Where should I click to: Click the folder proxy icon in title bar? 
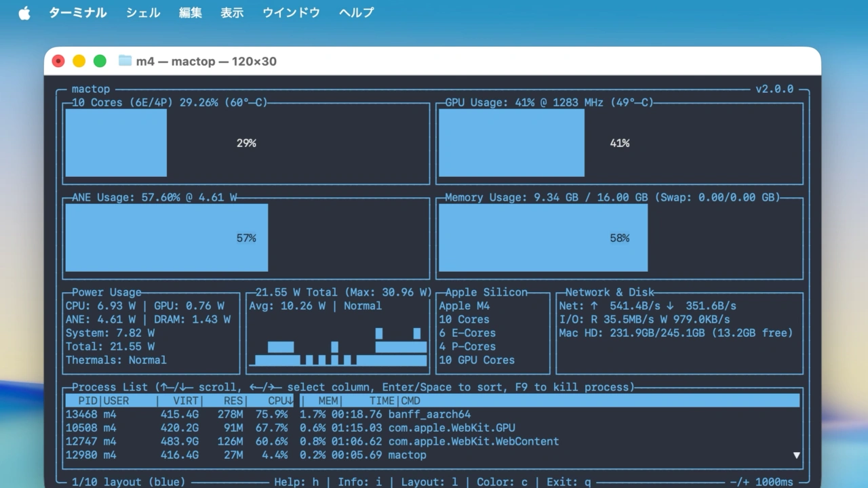click(125, 61)
